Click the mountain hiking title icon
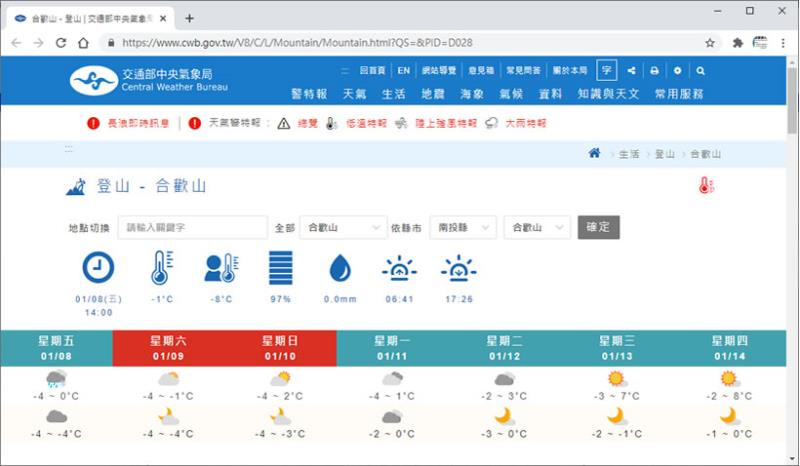The image size is (800, 466). tap(76, 187)
